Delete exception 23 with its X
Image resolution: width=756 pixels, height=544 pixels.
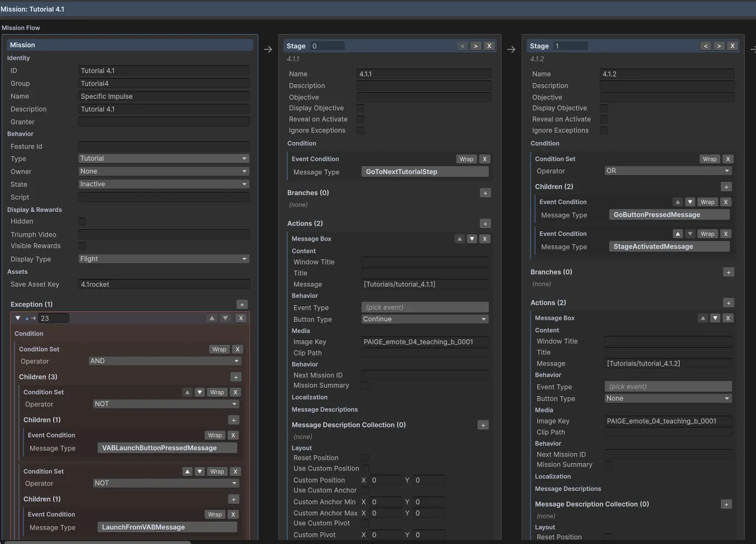240,318
